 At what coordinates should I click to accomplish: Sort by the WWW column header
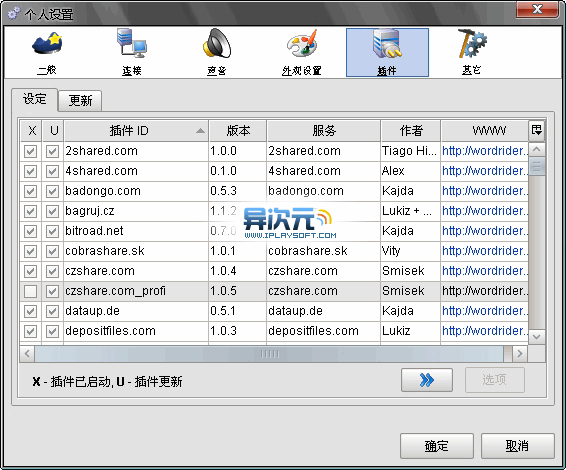click(x=485, y=131)
